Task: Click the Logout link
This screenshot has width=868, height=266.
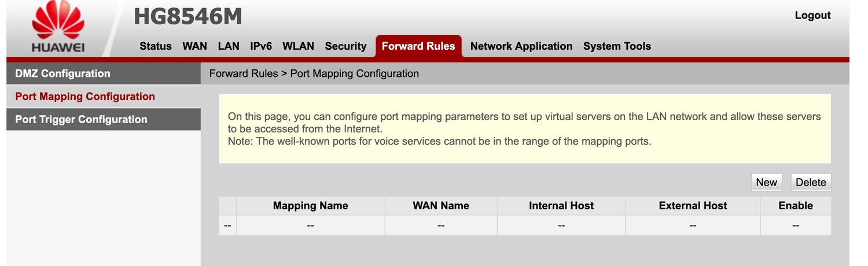Action: click(x=812, y=16)
